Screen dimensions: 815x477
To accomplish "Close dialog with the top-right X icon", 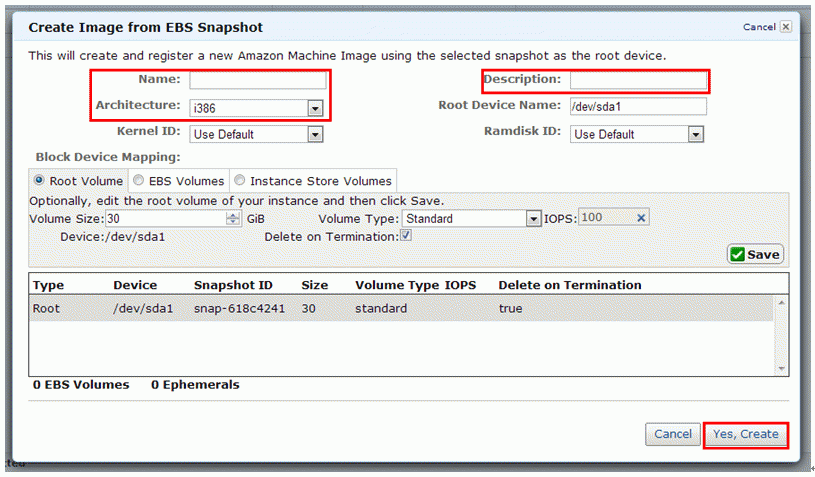I will (786, 26).
